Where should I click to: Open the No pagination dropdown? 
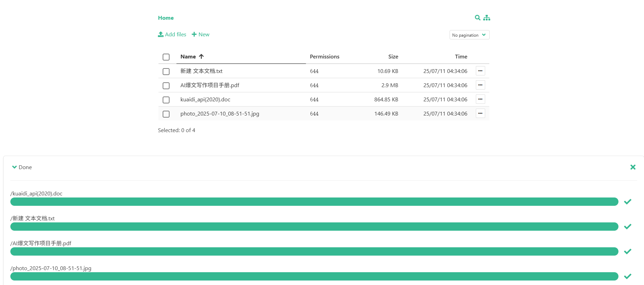click(469, 35)
